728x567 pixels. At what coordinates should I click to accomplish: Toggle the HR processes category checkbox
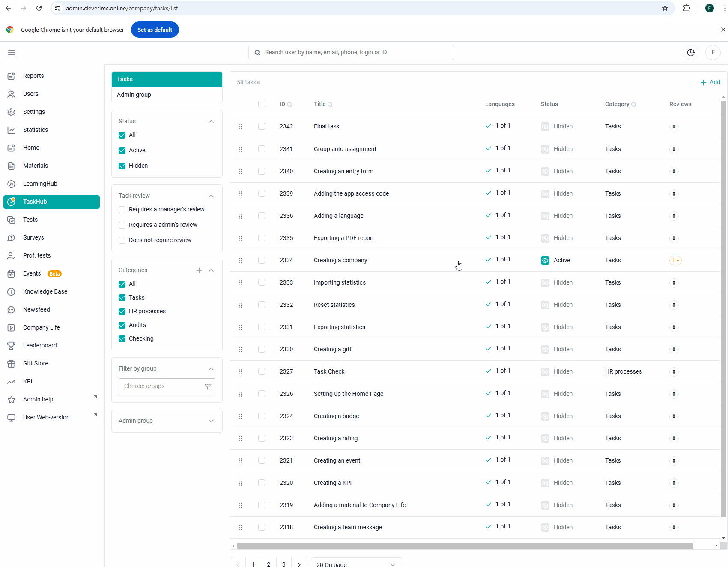pyautogui.click(x=122, y=312)
